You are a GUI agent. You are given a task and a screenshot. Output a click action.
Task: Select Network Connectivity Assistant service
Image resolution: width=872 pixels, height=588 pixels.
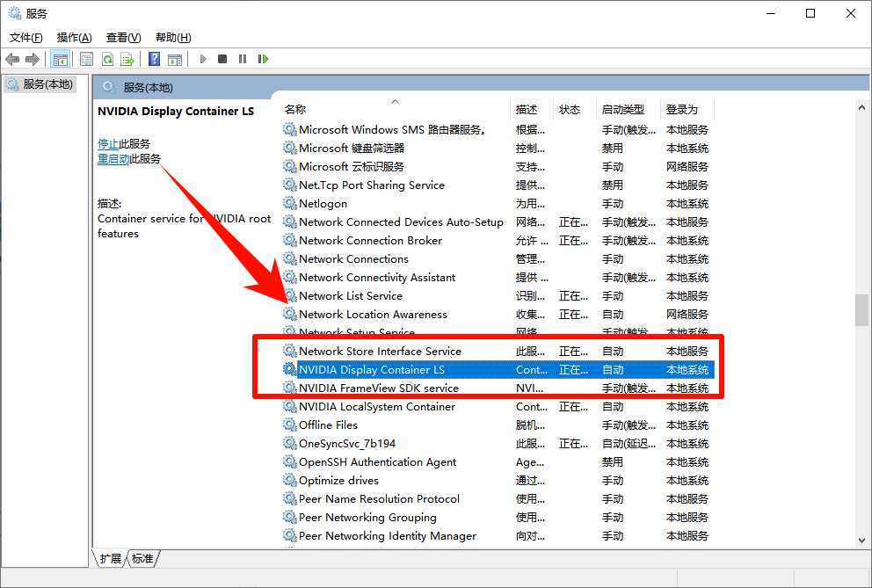click(x=498, y=277)
